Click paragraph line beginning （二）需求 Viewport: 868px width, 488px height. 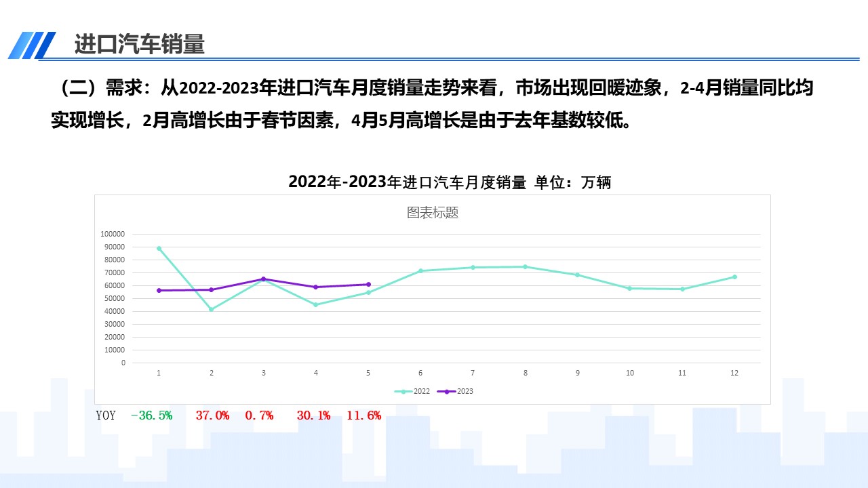pyautogui.click(x=433, y=87)
